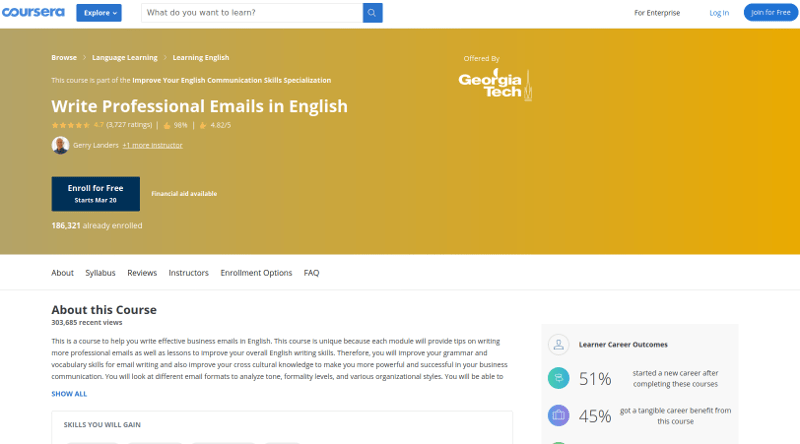
Task: Click the Enroll for Free button
Action: click(95, 194)
